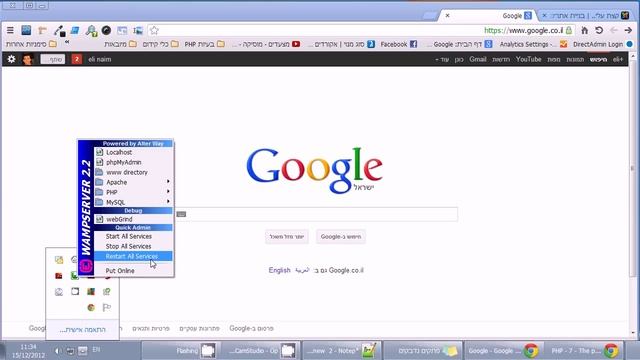The width and height of the screenshot is (640, 360).
Task: Open the red notifications counter showing 2
Action: [76, 59]
